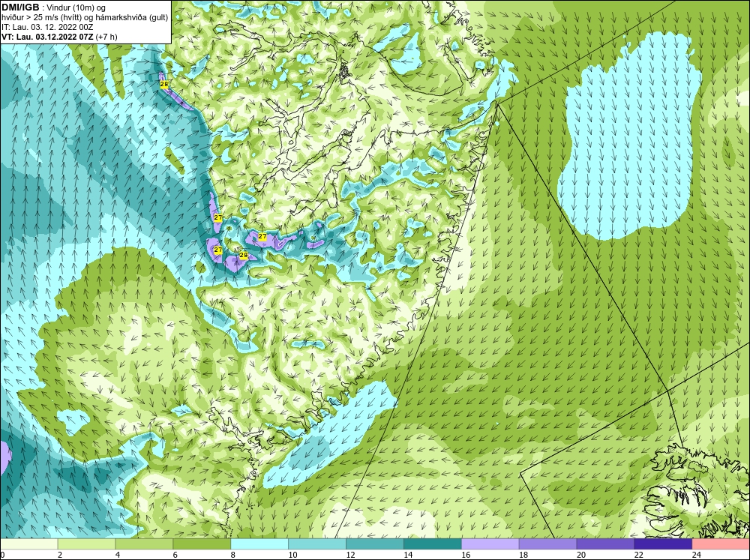The height and width of the screenshot is (560, 750).
Task: Pick the dark indigo 22–24 legend color
Action: tap(664, 544)
